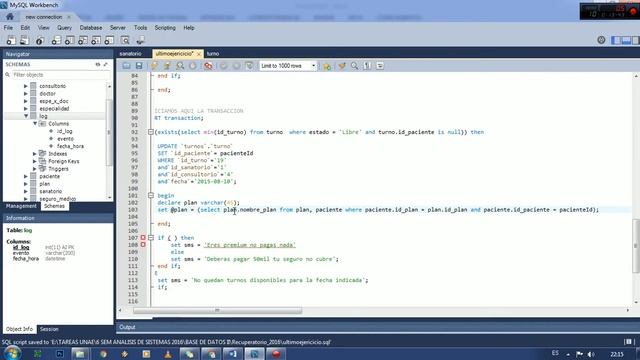Viewport: 640px width, 360px height.
Task: Collapse code fold at line 101 begin
Action: (151, 196)
